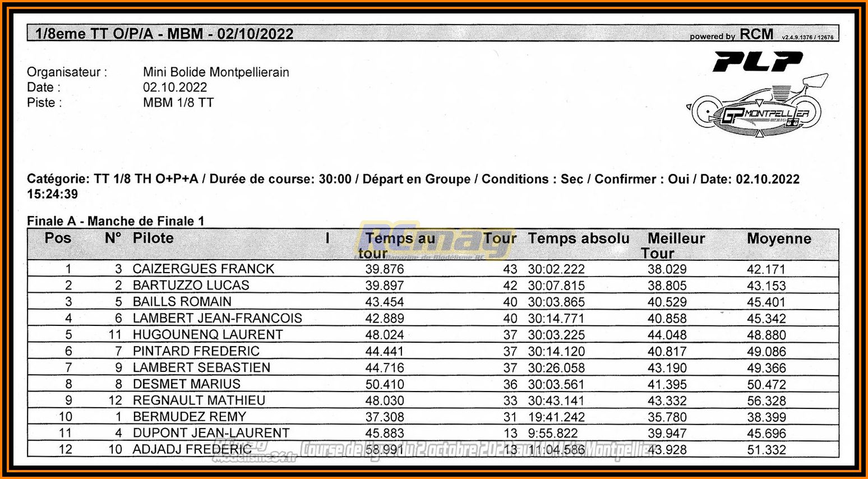868x479 pixels.
Task: Click the 'Finale A - Manche de Finale 1' heading
Action: [x=116, y=221]
